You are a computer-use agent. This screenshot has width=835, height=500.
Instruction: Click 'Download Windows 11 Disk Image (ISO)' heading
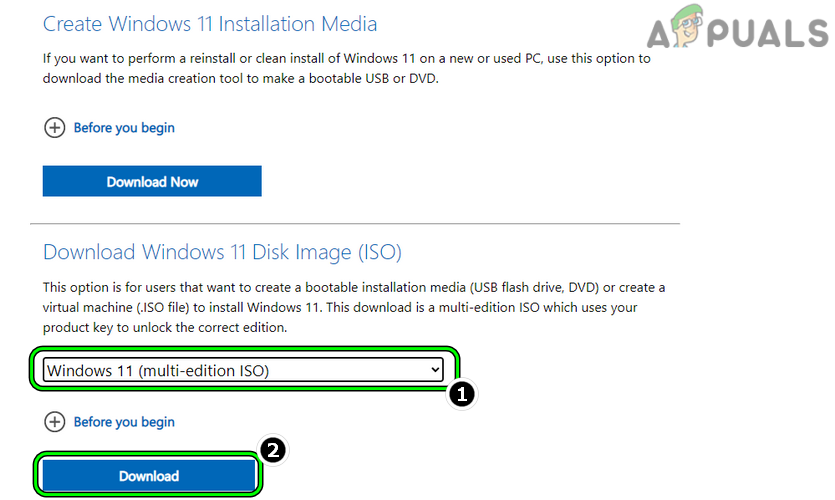222,252
